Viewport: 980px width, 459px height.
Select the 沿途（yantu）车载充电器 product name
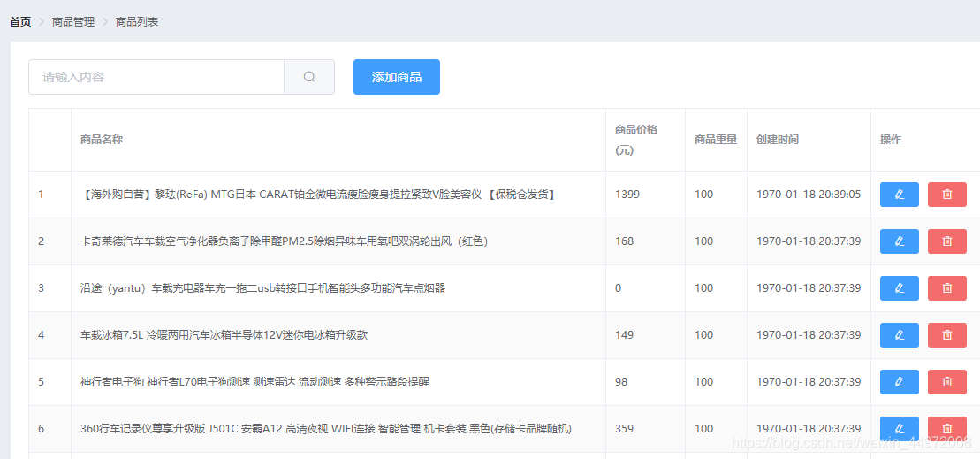click(x=263, y=288)
